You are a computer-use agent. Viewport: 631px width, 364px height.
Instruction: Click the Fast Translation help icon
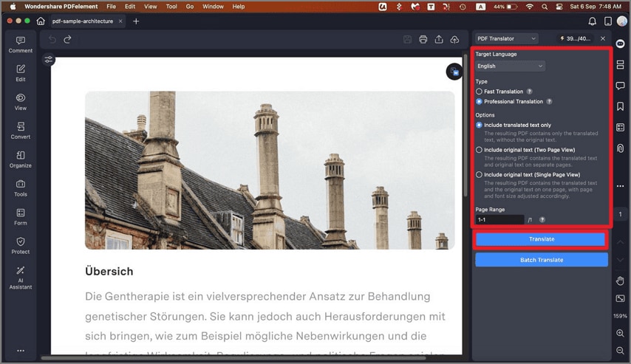[530, 92]
